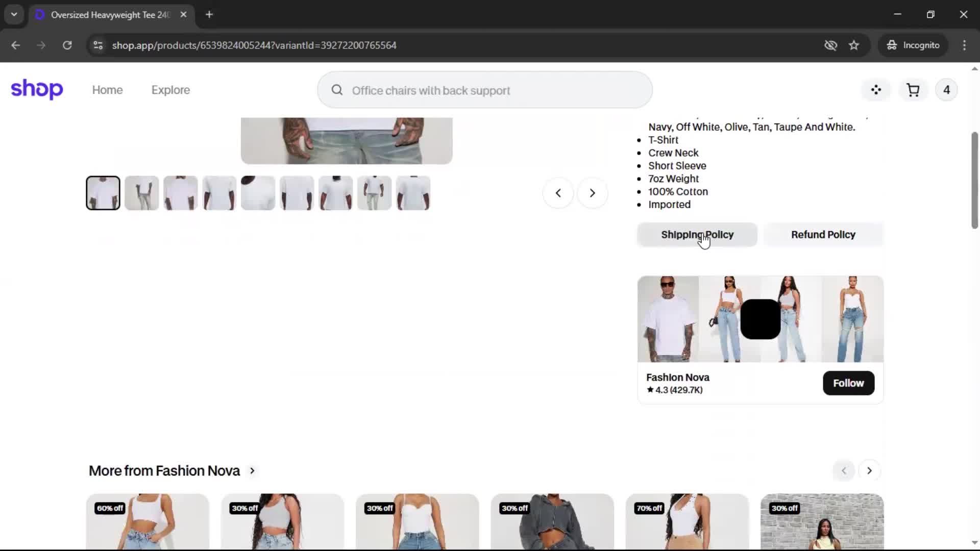Go to the Home menu item
The width and height of the screenshot is (980, 551).
(107, 90)
